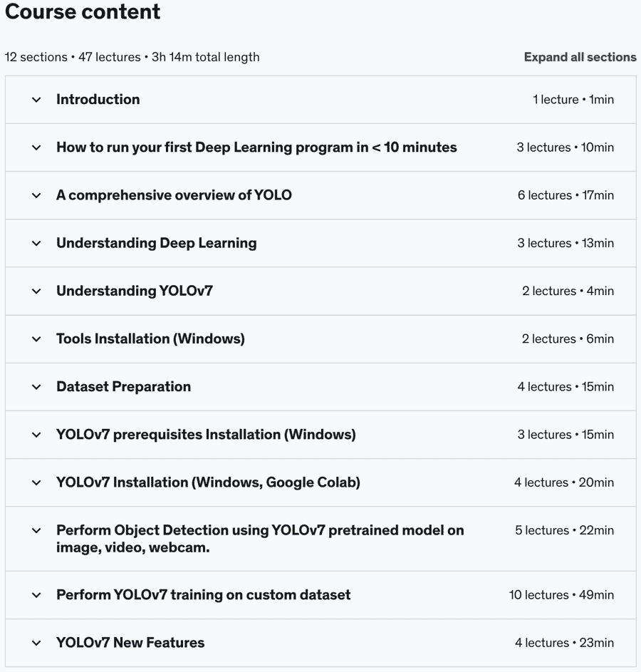This screenshot has width=641, height=672.
Task: Click chevron next to Tools Installation (Windows)
Action: tap(36, 339)
